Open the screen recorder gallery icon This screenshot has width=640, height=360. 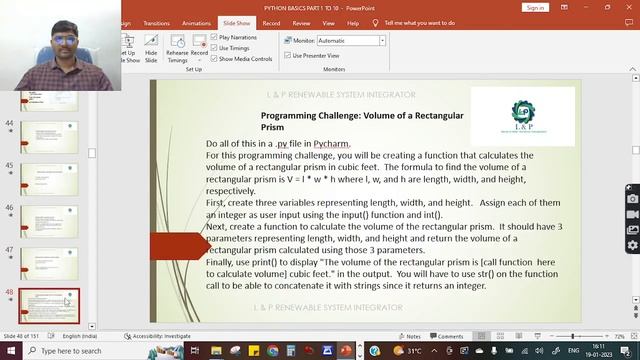pyautogui.click(x=633, y=230)
